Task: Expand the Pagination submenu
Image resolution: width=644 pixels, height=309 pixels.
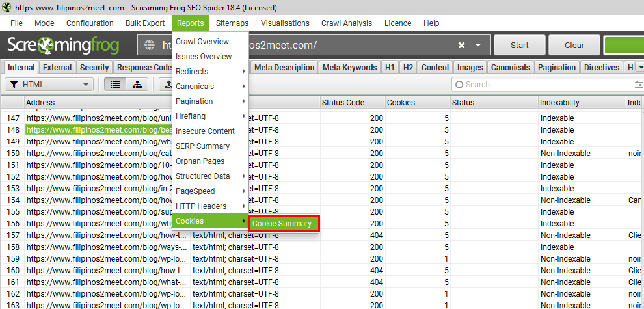Action: point(210,101)
